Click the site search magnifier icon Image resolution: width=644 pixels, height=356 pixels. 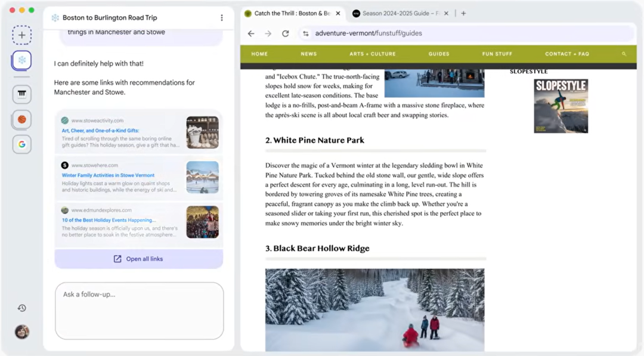624,54
